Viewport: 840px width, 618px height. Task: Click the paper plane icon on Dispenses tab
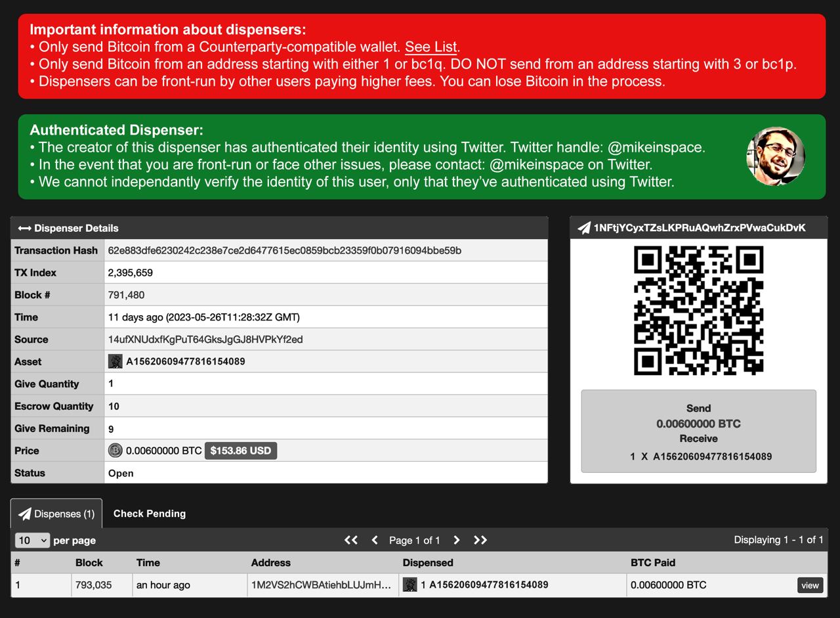click(x=24, y=514)
